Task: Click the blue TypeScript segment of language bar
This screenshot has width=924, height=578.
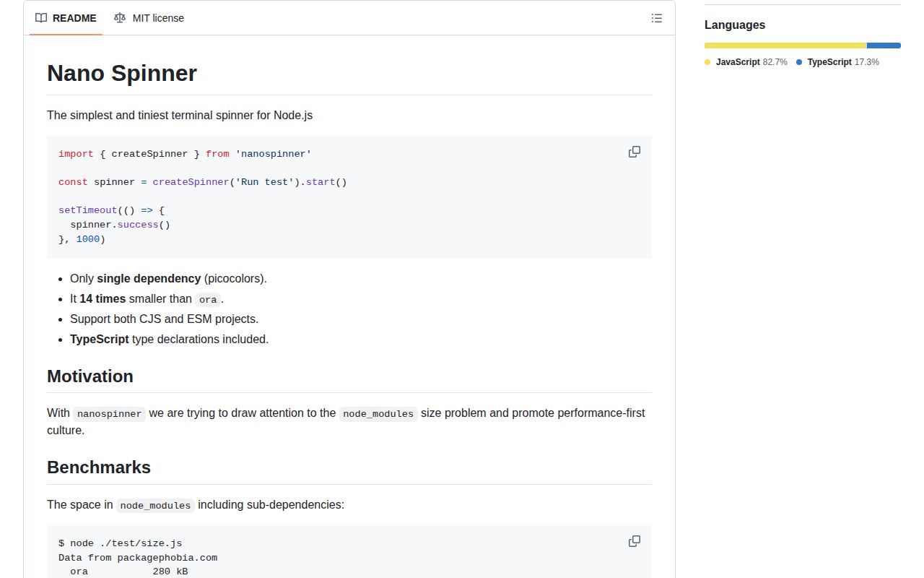Action: click(x=884, y=46)
